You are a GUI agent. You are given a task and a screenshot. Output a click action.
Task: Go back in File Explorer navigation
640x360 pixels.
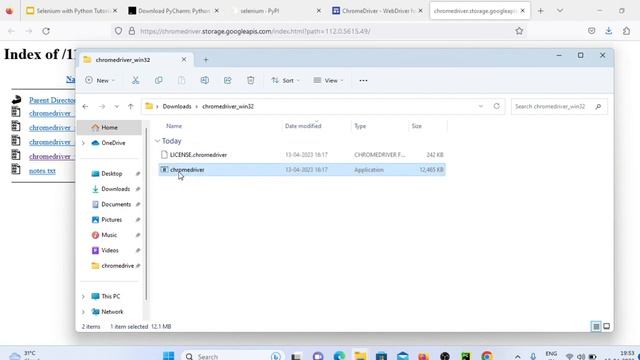(x=85, y=107)
